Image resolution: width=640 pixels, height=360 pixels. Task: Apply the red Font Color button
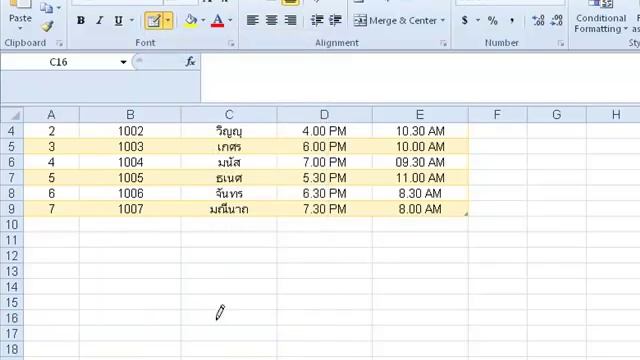pos(218,20)
